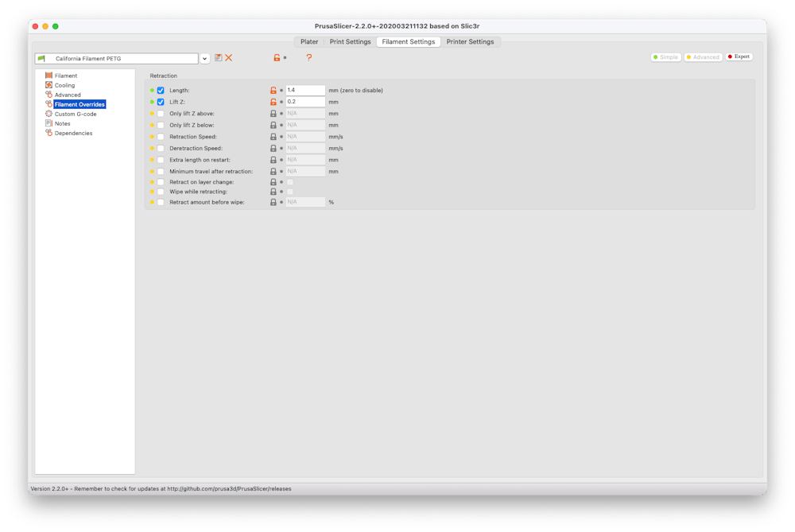Enable the Retract amount before wipe override
795x532 pixels.
pyautogui.click(x=161, y=202)
